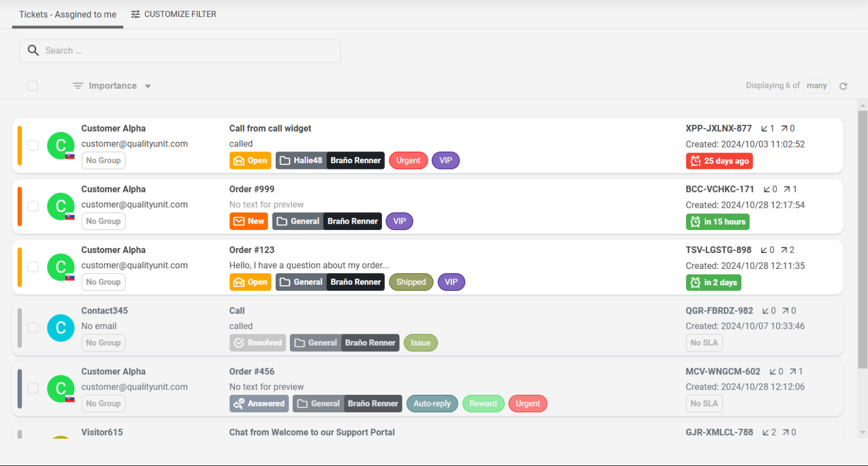This screenshot has height=466, width=868.
Task: Click the overdue alarm icon on 25 days ago
Action: click(x=696, y=161)
